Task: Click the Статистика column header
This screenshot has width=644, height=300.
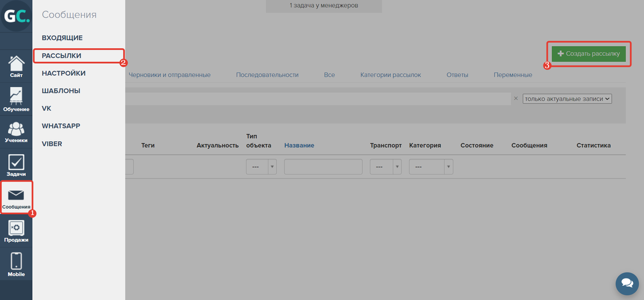Action: pyautogui.click(x=594, y=145)
